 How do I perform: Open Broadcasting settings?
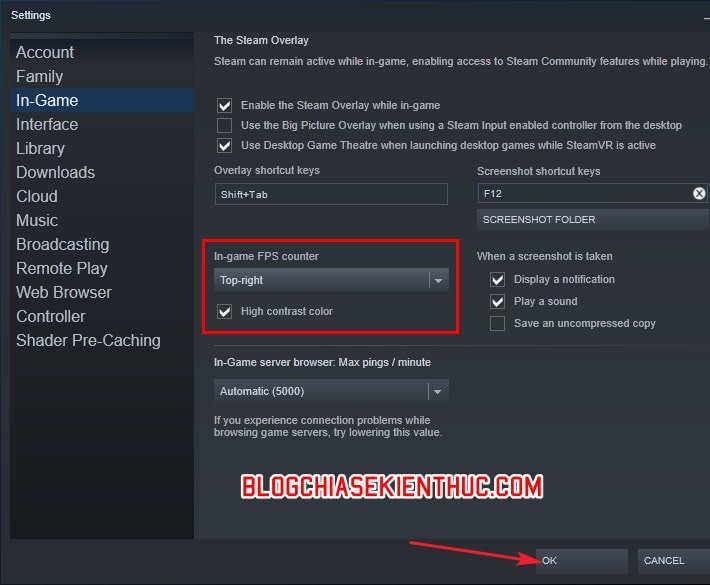coord(102,245)
